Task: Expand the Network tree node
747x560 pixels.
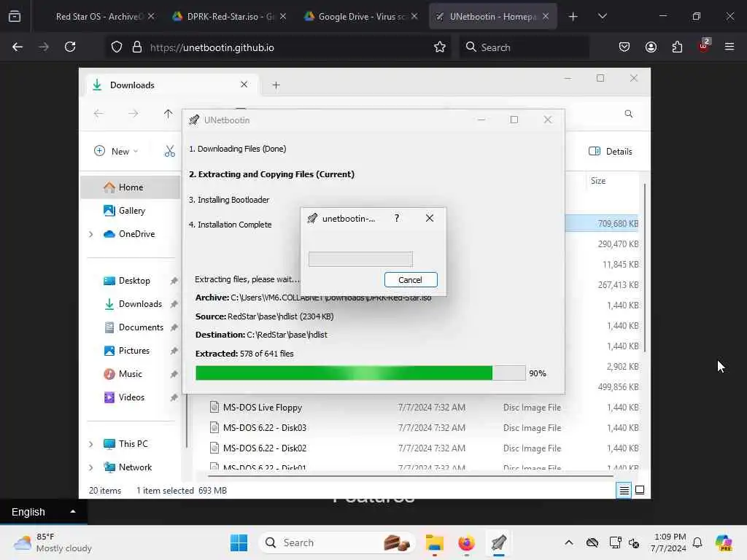Action: tap(91, 467)
